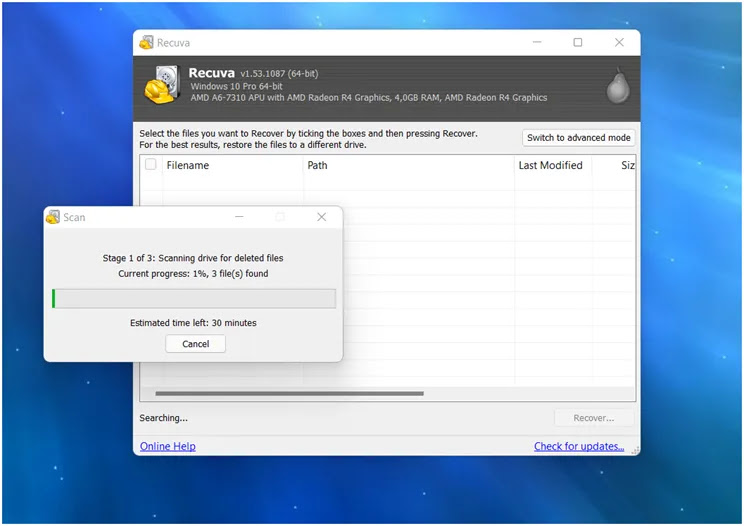Click the scan progress bar
The height and width of the screenshot is (526, 744).
pos(194,299)
